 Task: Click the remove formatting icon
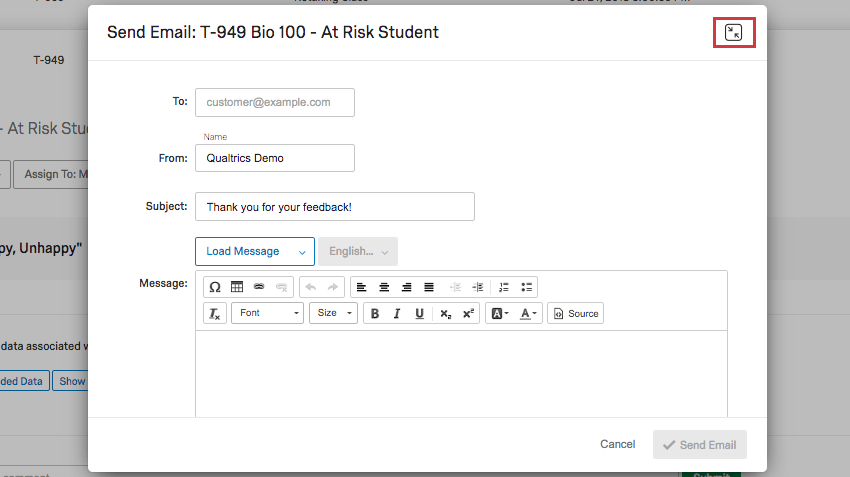pos(215,313)
